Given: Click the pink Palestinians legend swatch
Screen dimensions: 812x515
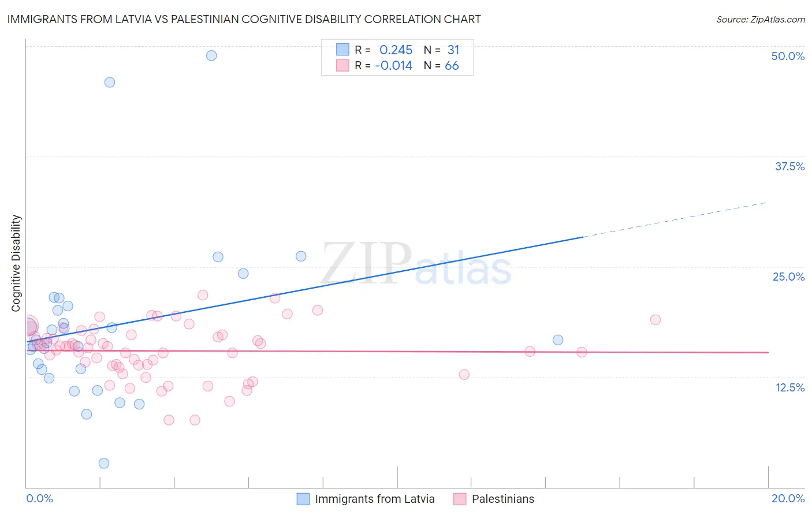Looking at the screenshot, I should pyautogui.click(x=460, y=499).
